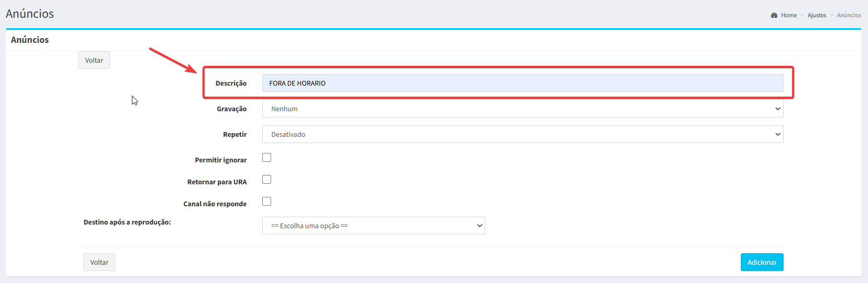The width and height of the screenshot is (868, 283).
Task: Tick the Retornar para URA checkbox
Action: pos(266,180)
